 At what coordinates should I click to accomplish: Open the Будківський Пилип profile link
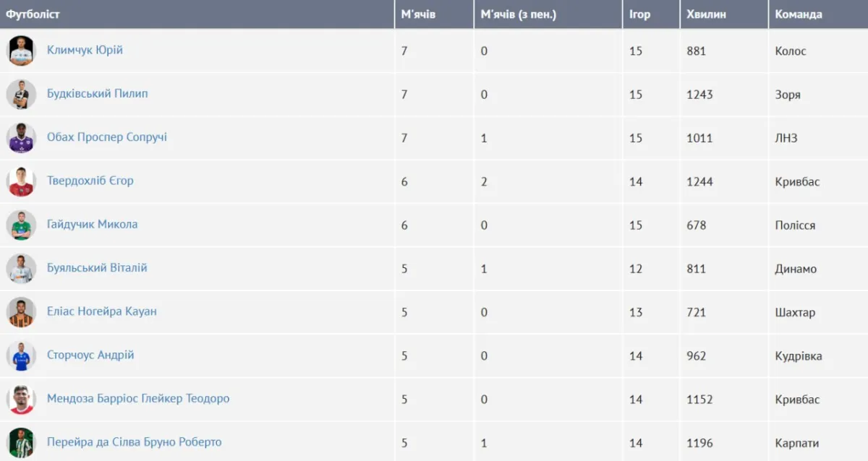97,94
